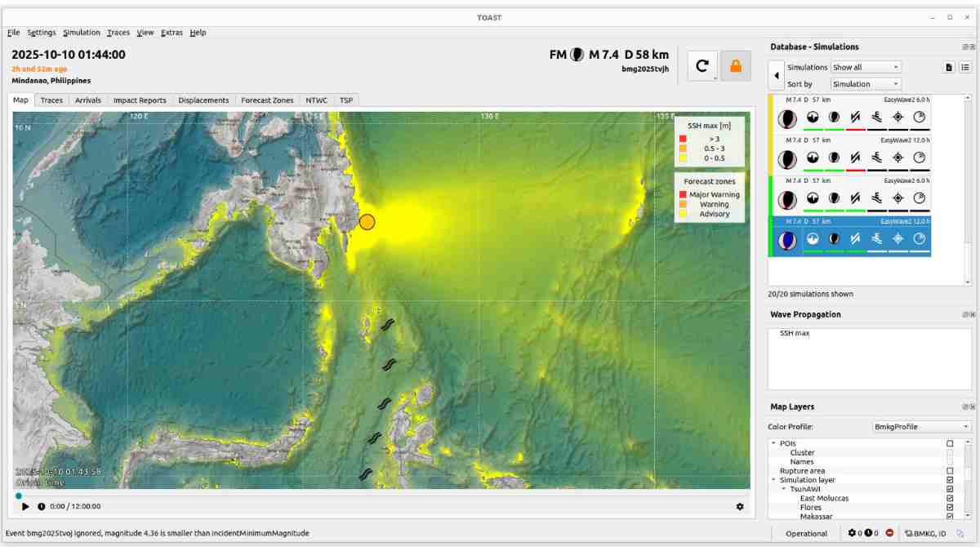Viewport: 980px width, 551px height.
Task: Play the wave propagation animation
Action: [x=25, y=506]
